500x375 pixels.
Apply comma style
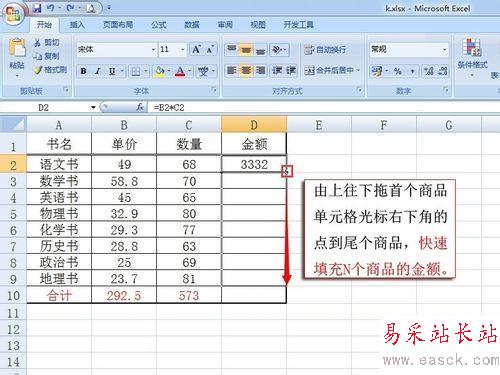tap(412, 71)
